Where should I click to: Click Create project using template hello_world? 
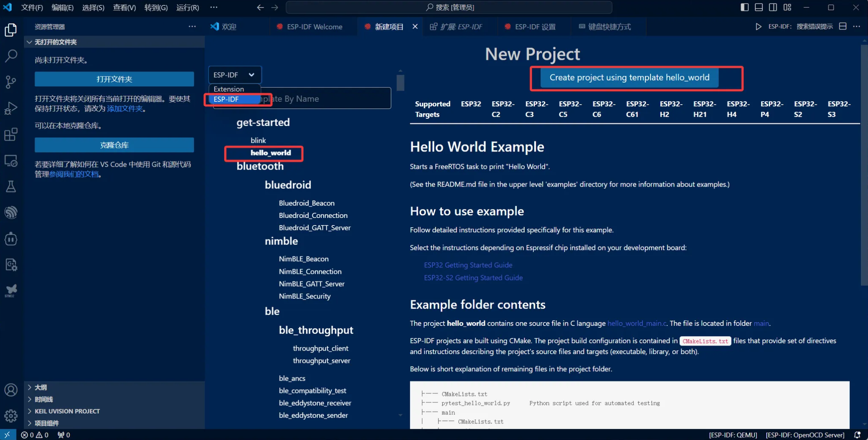[629, 78]
